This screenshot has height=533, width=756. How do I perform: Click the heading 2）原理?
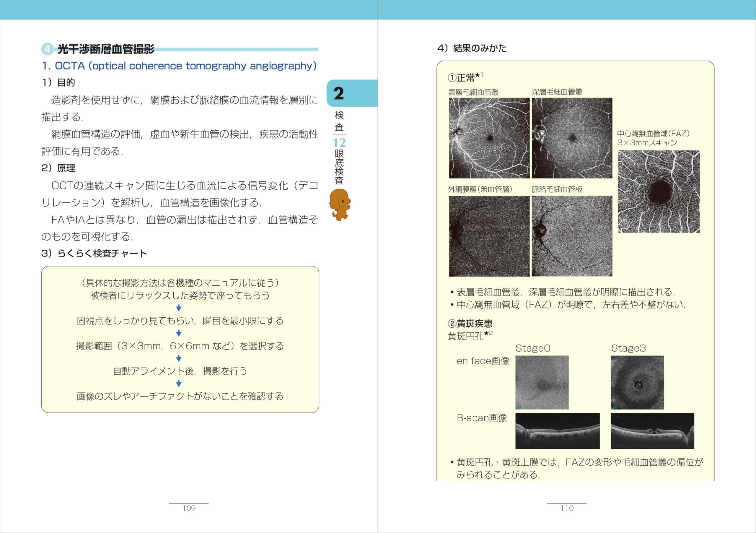(58, 168)
